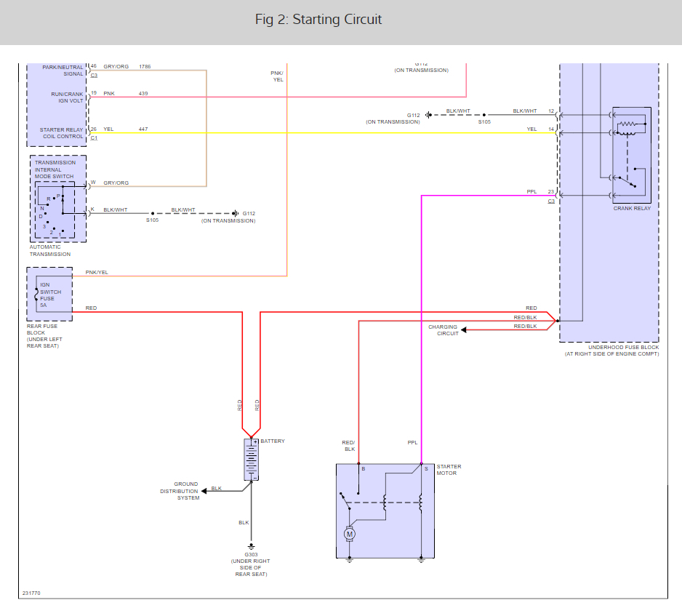Click the PARK/NEUTRAL SIGNAL label
Image resolution: width=682 pixels, height=616 pixels.
[x=63, y=71]
